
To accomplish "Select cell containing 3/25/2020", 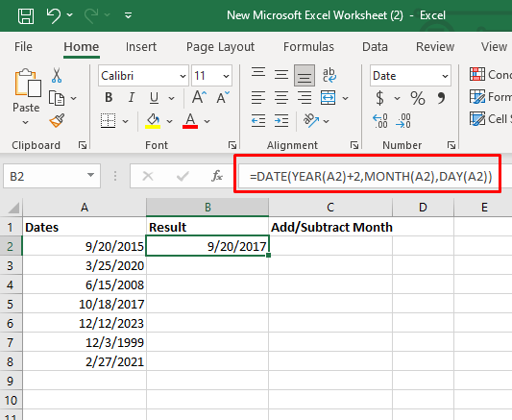I will click(85, 265).
